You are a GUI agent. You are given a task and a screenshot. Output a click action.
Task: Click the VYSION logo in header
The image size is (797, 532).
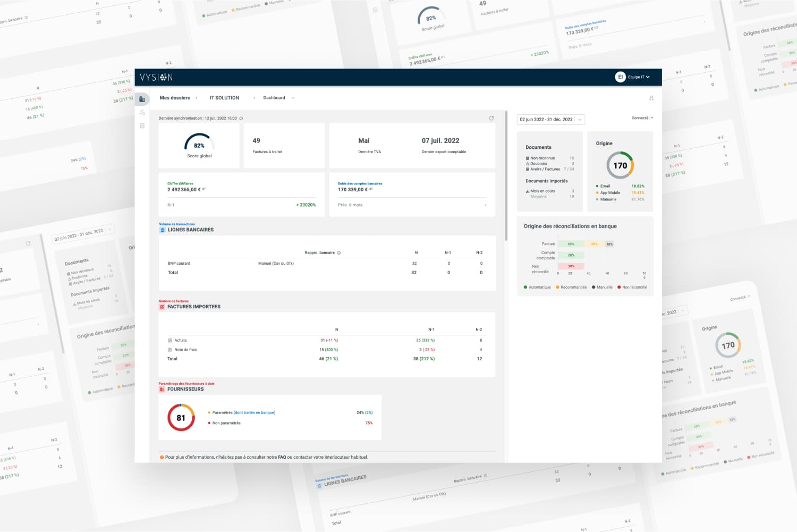coord(156,78)
